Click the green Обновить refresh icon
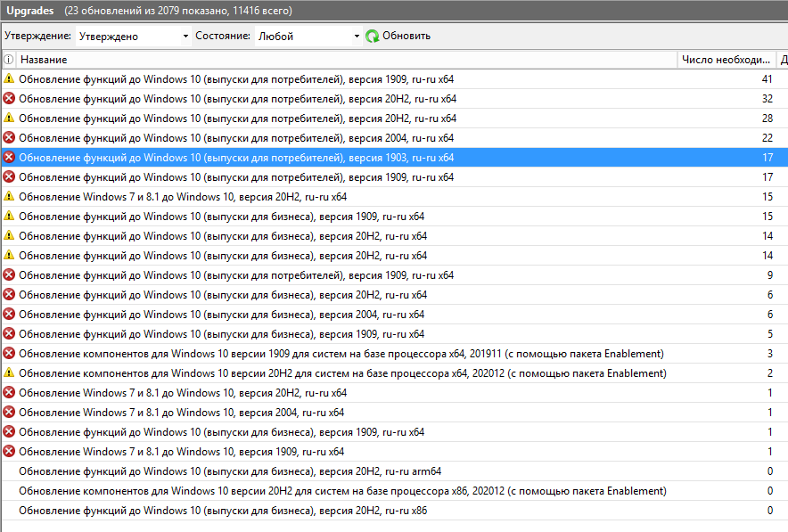 pyautogui.click(x=373, y=37)
